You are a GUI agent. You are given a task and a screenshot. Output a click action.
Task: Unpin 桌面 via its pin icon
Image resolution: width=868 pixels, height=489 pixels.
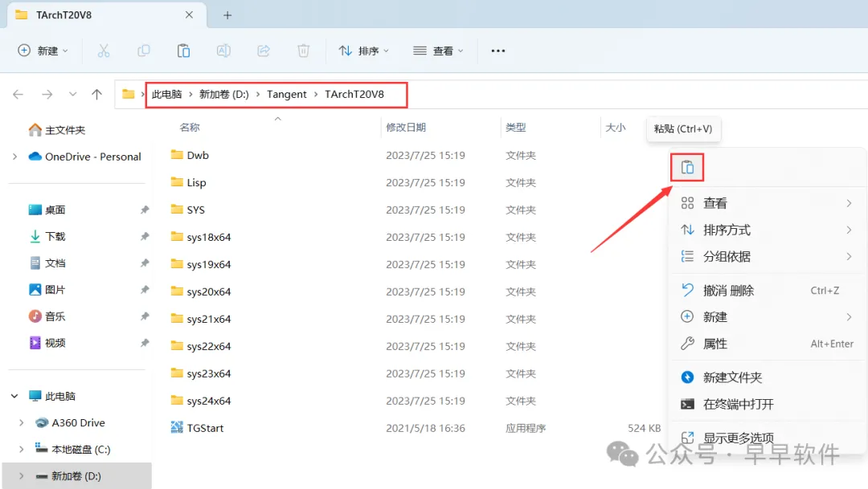[145, 210]
